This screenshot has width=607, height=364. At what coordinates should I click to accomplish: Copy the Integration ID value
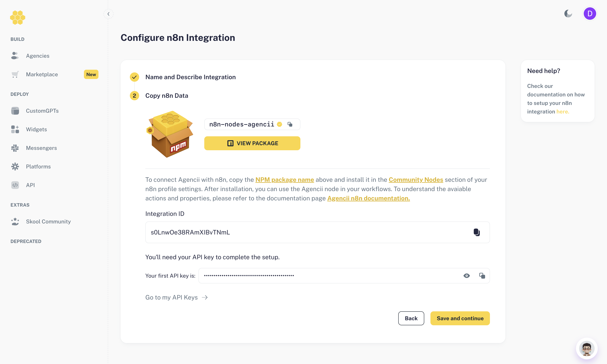(x=477, y=232)
